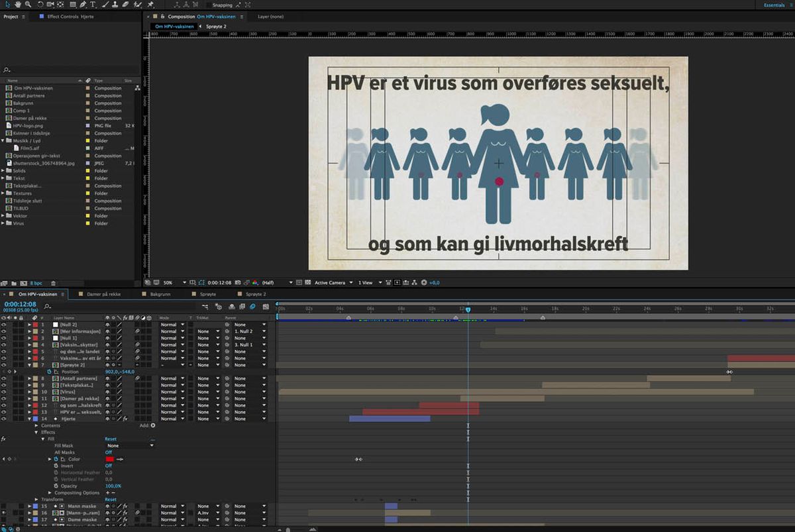
Task: Toggle motion blur enable icon in timeline
Action: pos(252,307)
